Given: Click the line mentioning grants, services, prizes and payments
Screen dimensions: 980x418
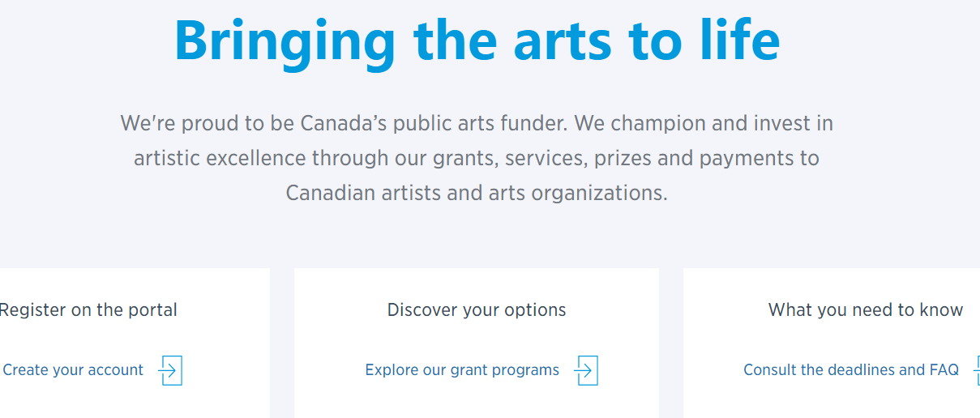Looking at the screenshot, I should (x=477, y=158).
